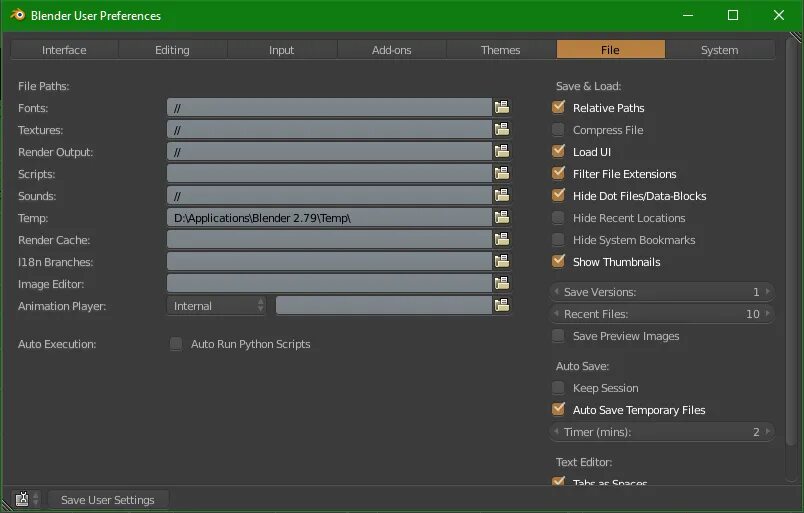
Task: Open Animation Player Internal dropdown
Action: (216, 306)
